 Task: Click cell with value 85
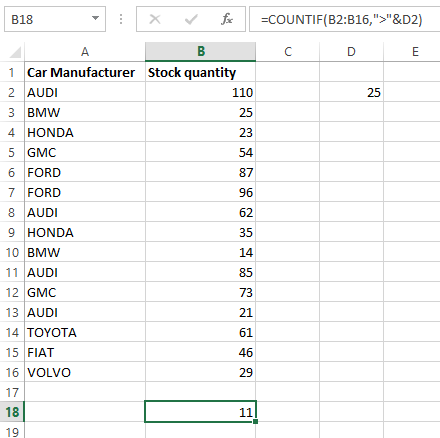[x=201, y=272]
